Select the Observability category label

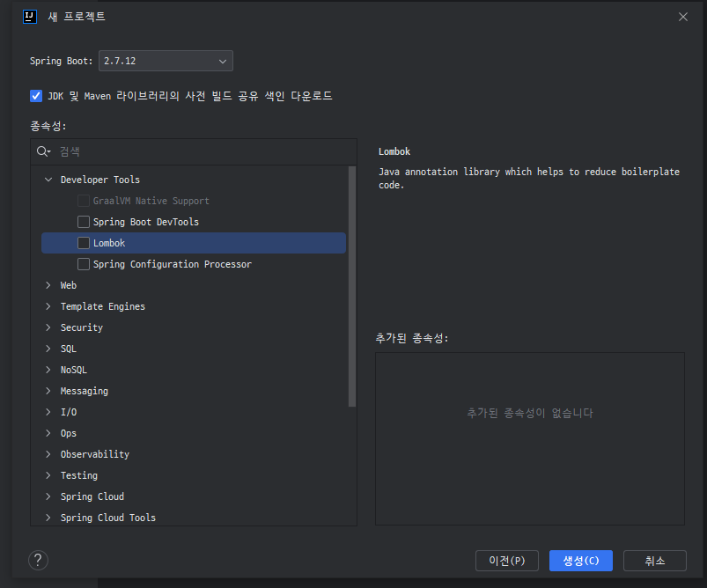coord(95,454)
